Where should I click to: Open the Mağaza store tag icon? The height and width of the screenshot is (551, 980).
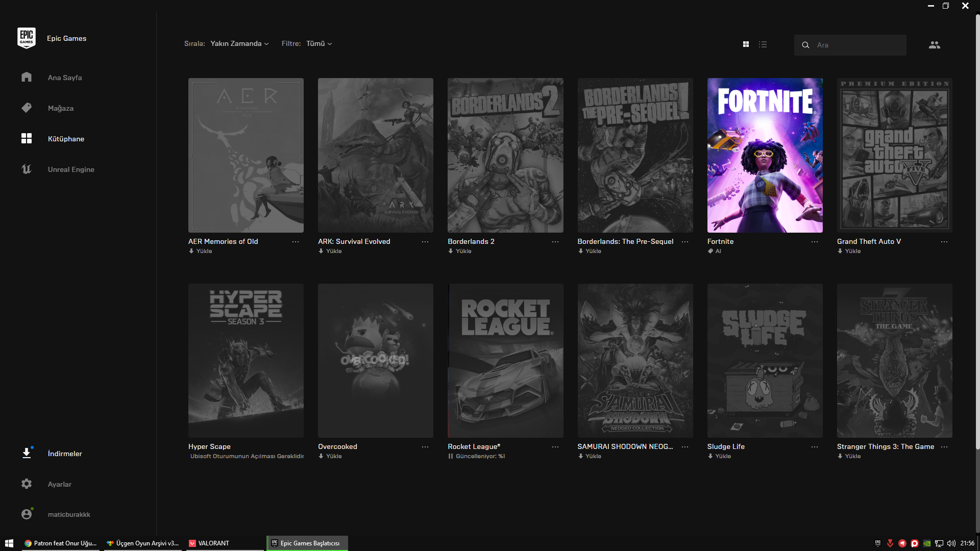(x=27, y=108)
